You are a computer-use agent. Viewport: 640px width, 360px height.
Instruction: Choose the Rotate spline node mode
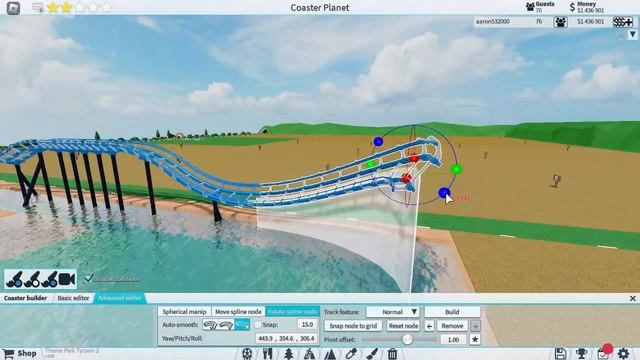coord(292,312)
